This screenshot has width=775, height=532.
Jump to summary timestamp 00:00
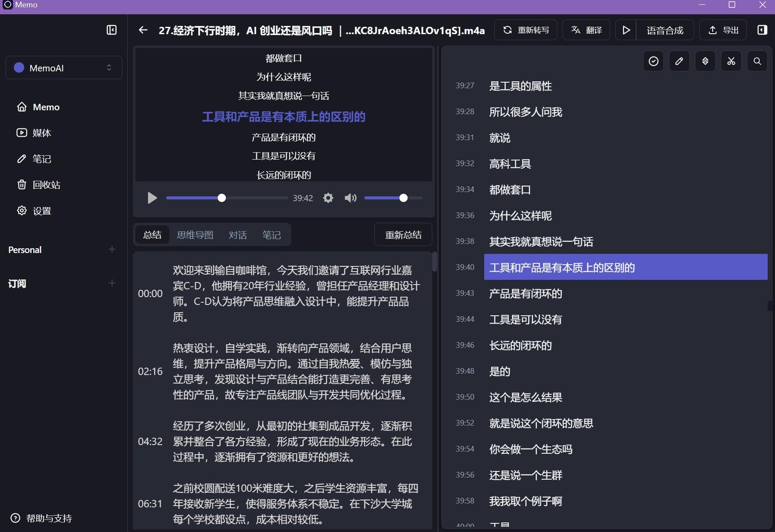point(150,294)
